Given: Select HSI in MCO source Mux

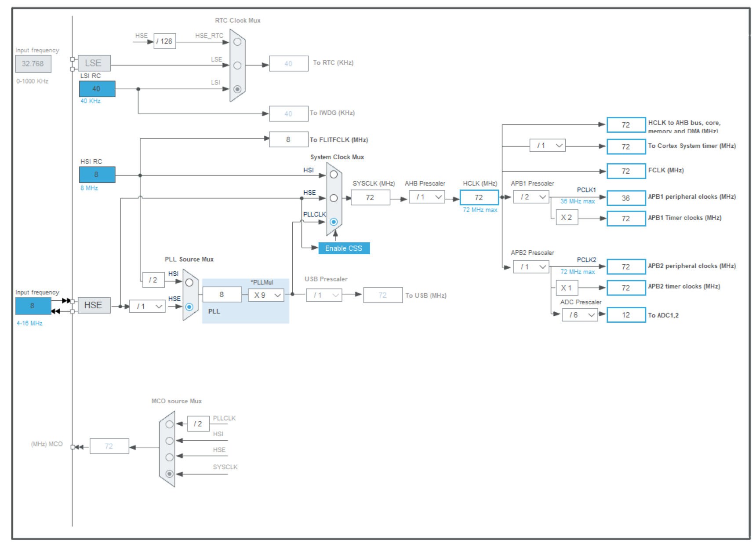Looking at the screenshot, I should coord(169,441).
